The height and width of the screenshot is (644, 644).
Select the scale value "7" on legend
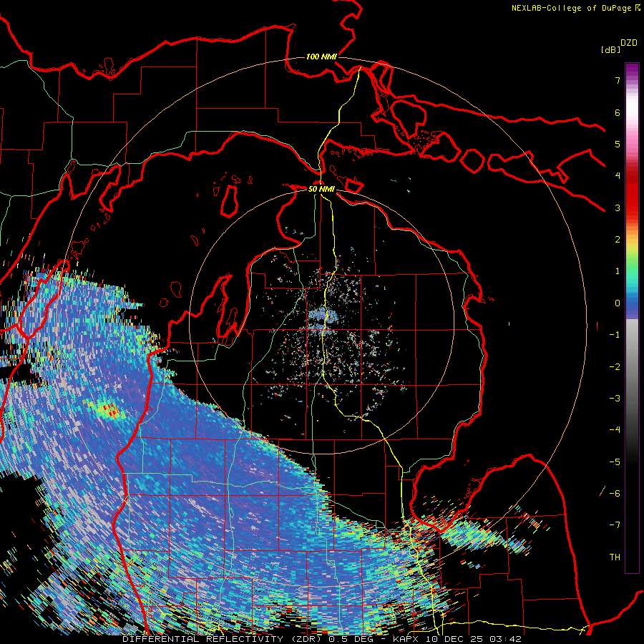(x=618, y=80)
